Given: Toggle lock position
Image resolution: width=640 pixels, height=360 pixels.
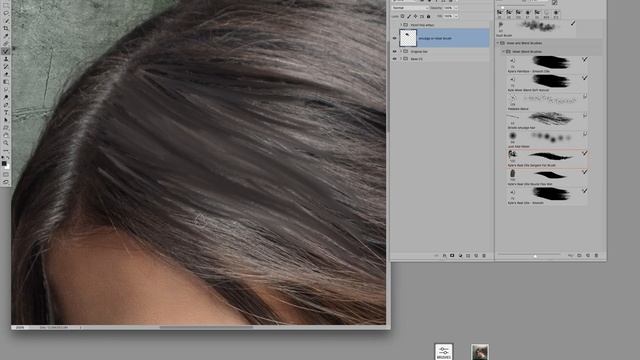Looking at the screenshot, I should (x=416, y=16).
